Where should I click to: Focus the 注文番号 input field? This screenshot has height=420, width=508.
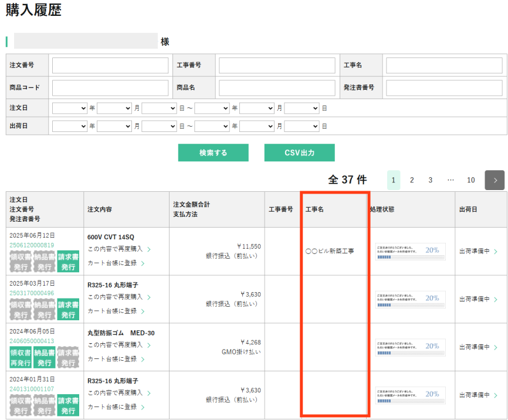tap(110, 65)
